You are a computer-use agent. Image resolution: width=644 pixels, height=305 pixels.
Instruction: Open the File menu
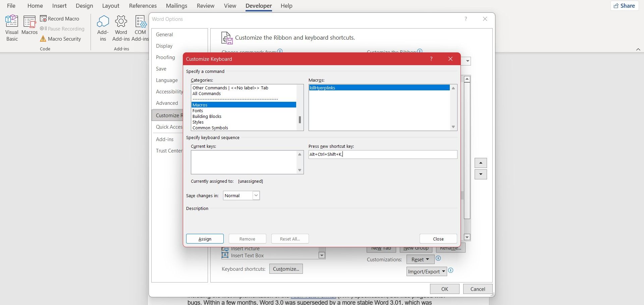(11, 6)
